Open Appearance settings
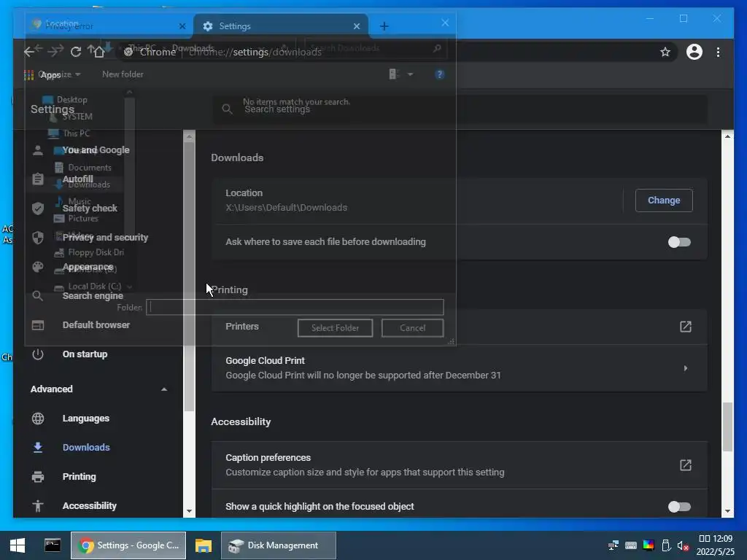 88,267
